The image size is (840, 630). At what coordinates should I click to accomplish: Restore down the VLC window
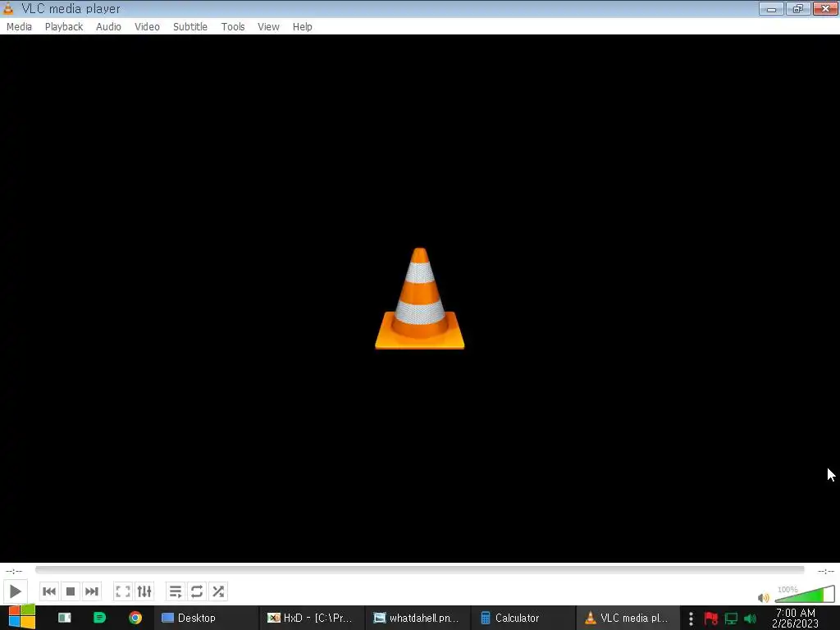[798, 8]
